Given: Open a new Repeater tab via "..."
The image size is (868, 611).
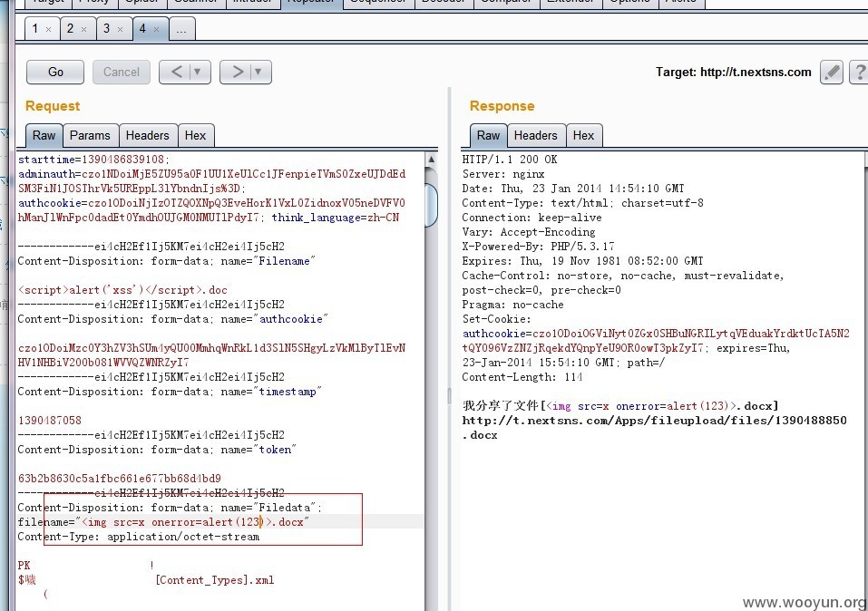Looking at the screenshot, I should (181, 29).
